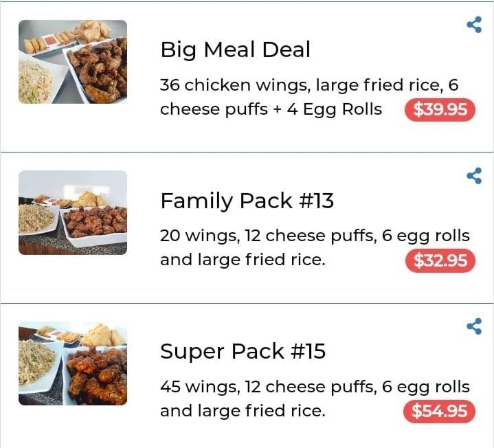Tap the $32.95 price badge
494x448 pixels.
(440, 261)
